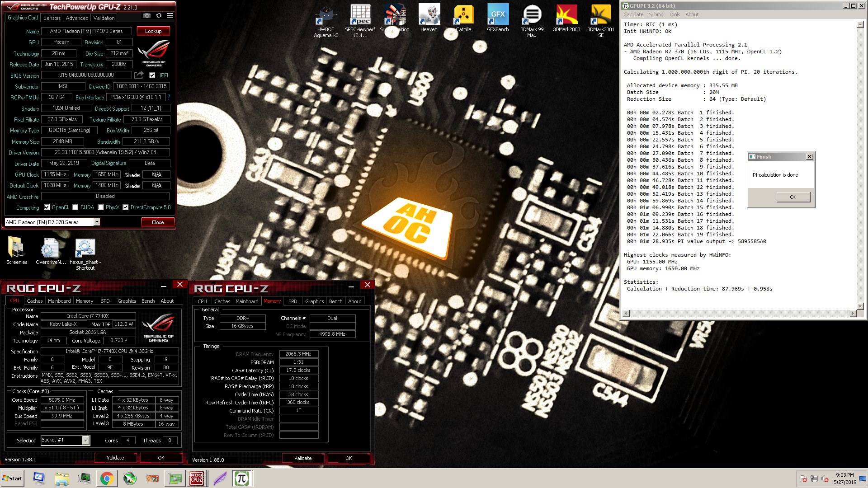Click the GPUPI vertical scrollbar down arrow

pyautogui.click(x=860, y=306)
